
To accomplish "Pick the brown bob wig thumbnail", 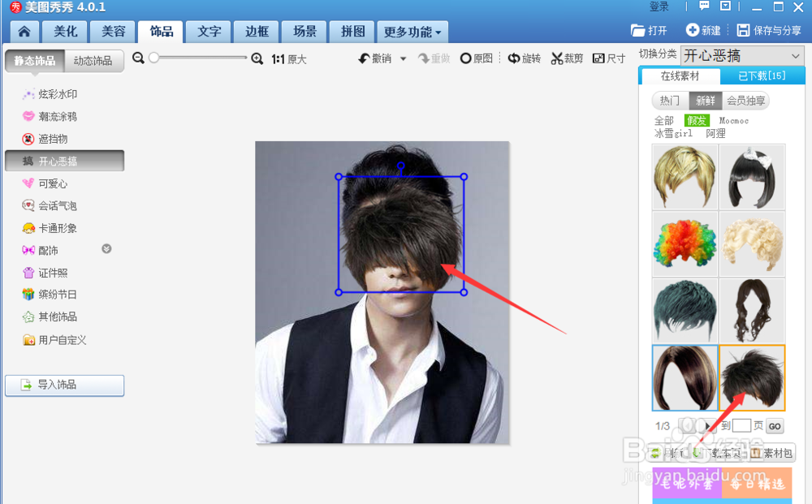I will (x=685, y=377).
